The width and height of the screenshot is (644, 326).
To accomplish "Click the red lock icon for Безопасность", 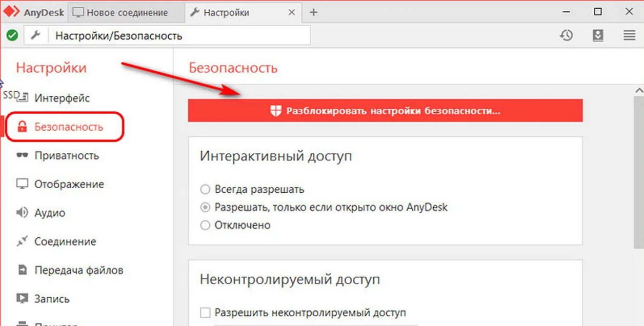I will (22, 127).
